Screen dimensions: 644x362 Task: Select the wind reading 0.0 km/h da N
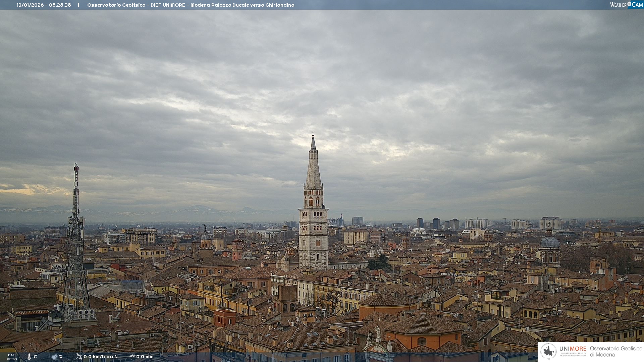(x=101, y=357)
